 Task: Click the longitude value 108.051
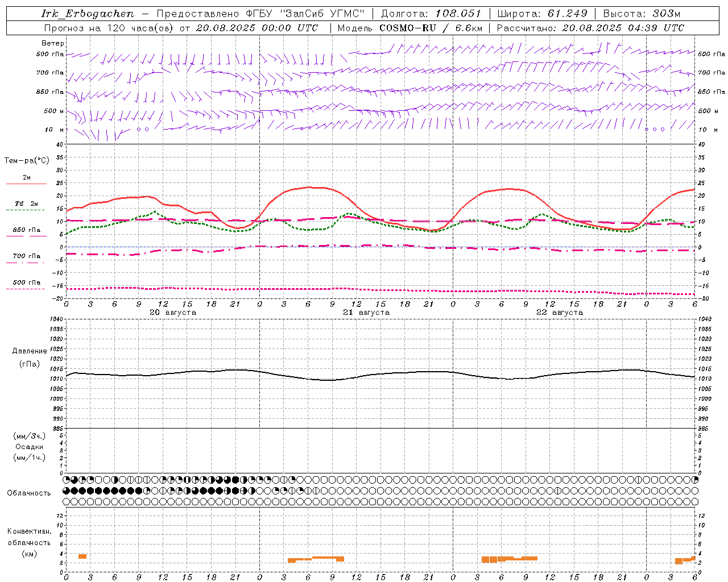458,14
